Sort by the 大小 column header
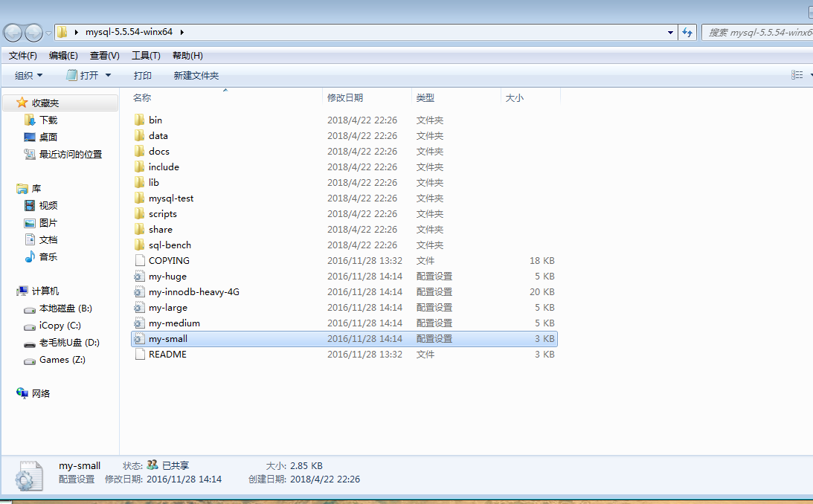The image size is (813, 504). (x=514, y=97)
